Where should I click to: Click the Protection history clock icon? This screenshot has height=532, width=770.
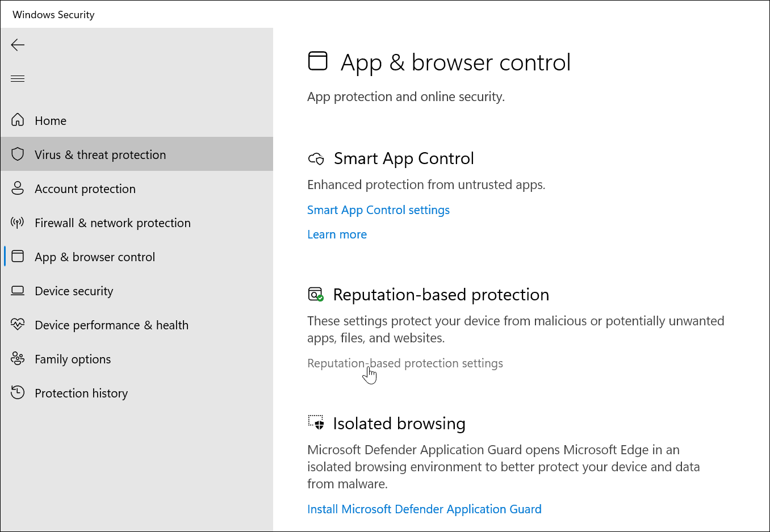(x=18, y=392)
